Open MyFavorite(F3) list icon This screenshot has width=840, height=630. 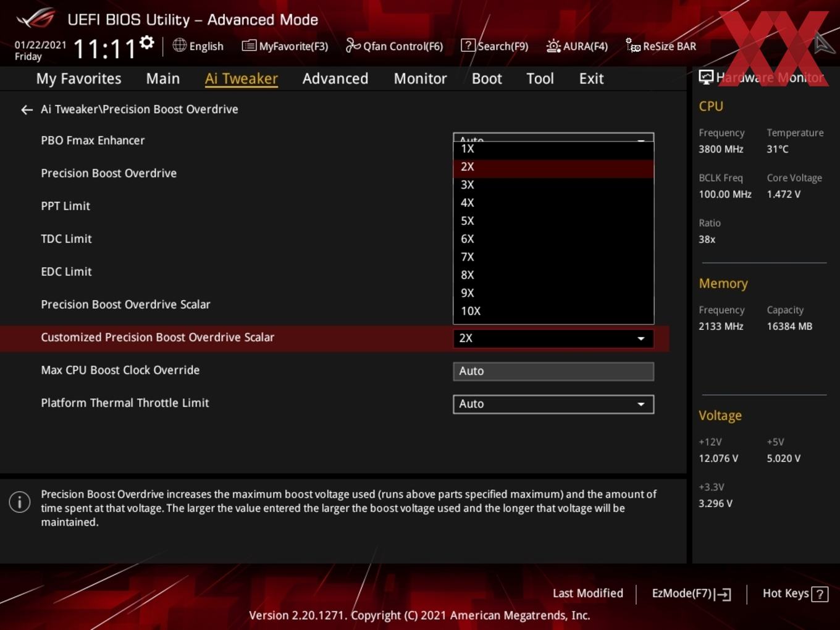249,46
